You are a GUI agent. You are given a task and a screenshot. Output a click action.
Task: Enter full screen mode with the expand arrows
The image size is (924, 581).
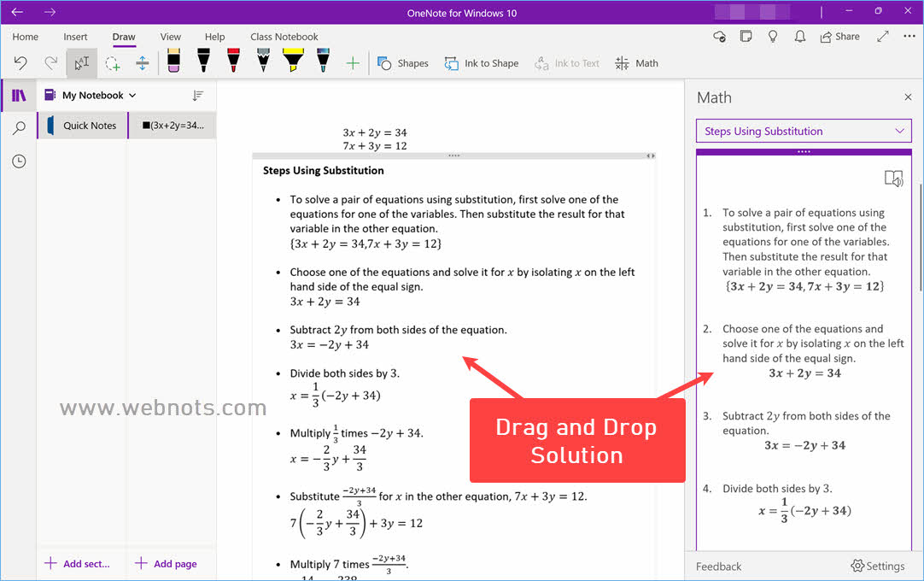pyautogui.click(x=883, y=37)
